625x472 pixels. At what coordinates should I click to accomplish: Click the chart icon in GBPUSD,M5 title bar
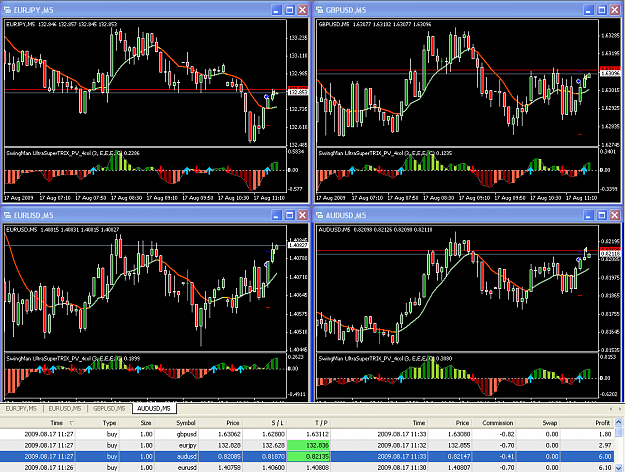coord(319,10)
